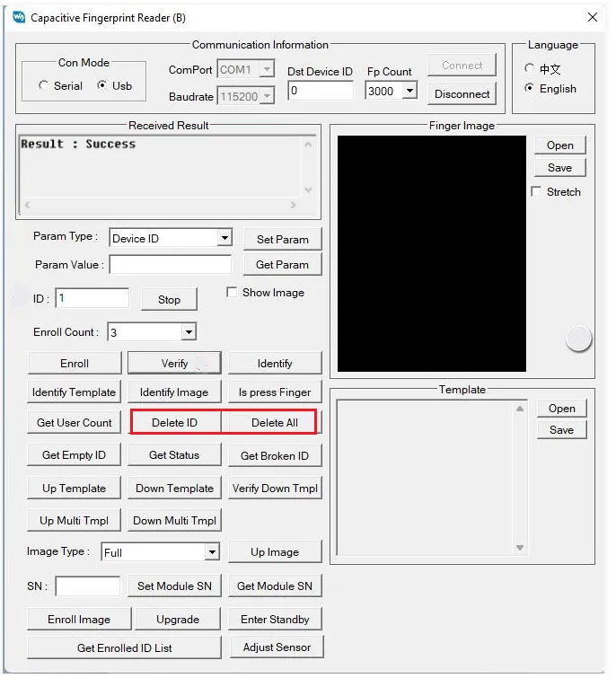
Task: Close the Capacitive Fingerprint Reader window
Action: (x=593, y=17)
